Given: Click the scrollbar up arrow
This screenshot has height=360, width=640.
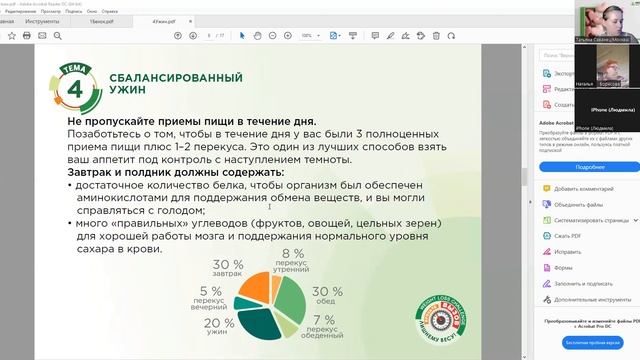Looking at the screenshot, I should (x=524, y=48).
